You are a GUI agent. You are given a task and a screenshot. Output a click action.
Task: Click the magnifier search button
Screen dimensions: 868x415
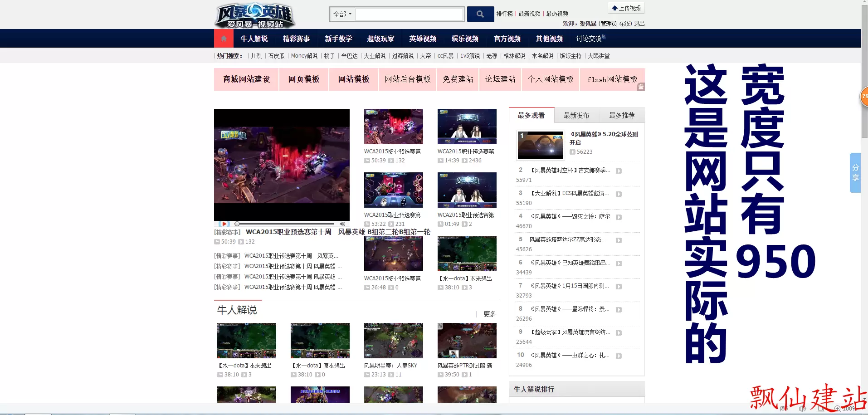pyautogui.click(x=480, y=14)
